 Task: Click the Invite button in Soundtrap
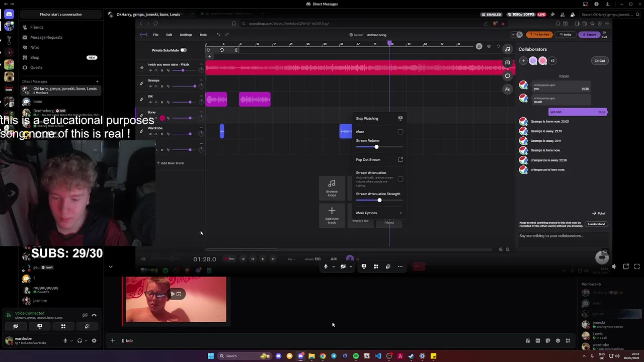pyautogui.click(x=566, y=35)
